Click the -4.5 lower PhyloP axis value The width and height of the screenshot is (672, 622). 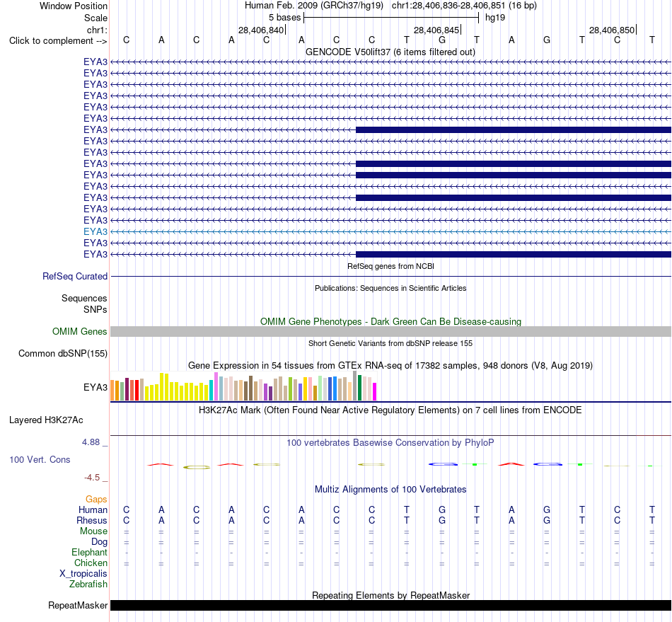[x=92, y=477]
